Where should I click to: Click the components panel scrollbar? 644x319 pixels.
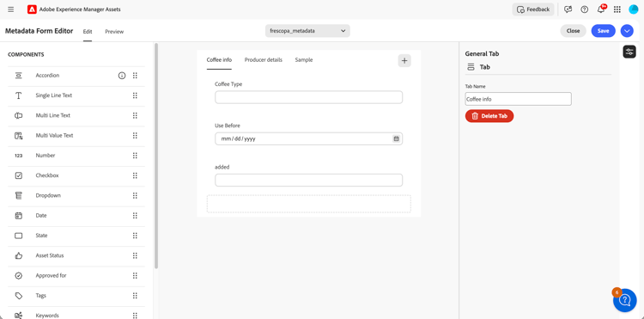(x=156, y=156)
